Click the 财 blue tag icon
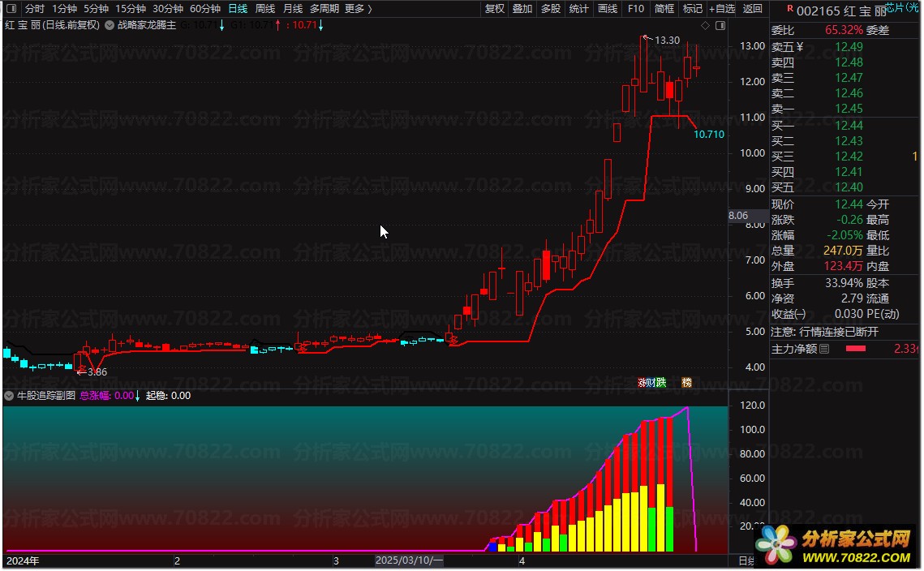The height and width of the screenshot is (571, 924). click(651, 383)
